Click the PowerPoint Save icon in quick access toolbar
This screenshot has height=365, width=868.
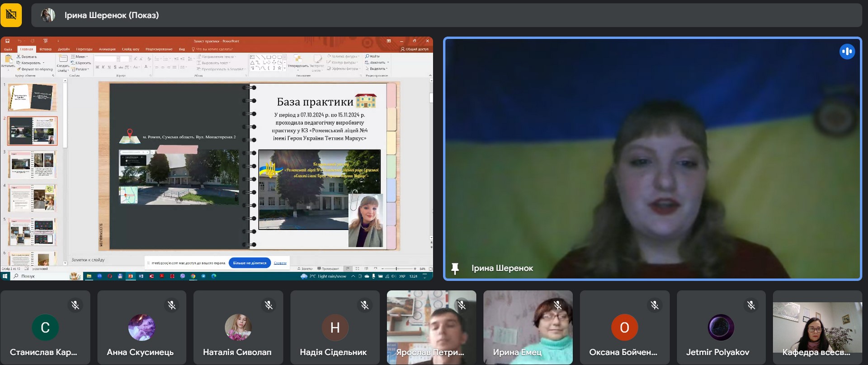coord(8,41)
